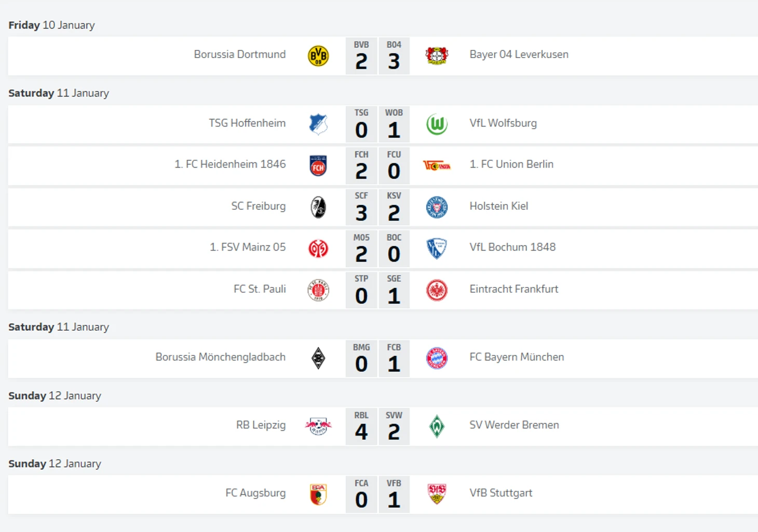
Task: Click the VfL Wolfsburg logo
Action: (437, 125)
